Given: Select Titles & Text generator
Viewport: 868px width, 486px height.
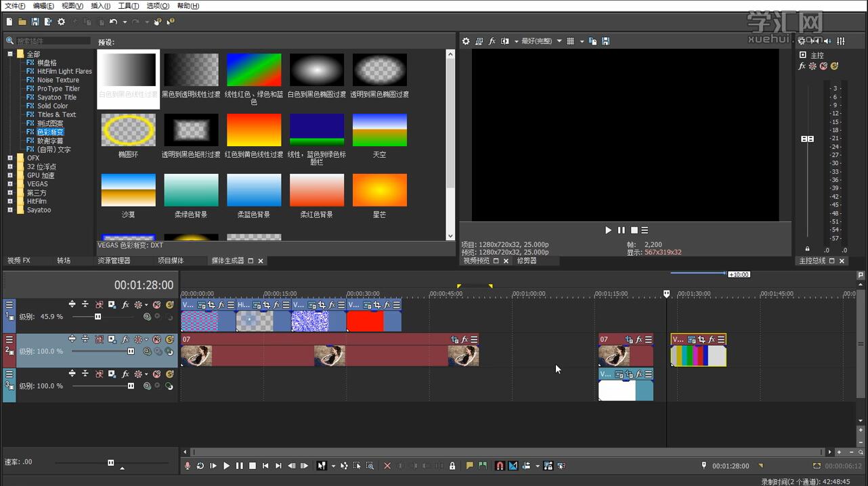Looking at the screenshot, I should click(x=56, y=114).
